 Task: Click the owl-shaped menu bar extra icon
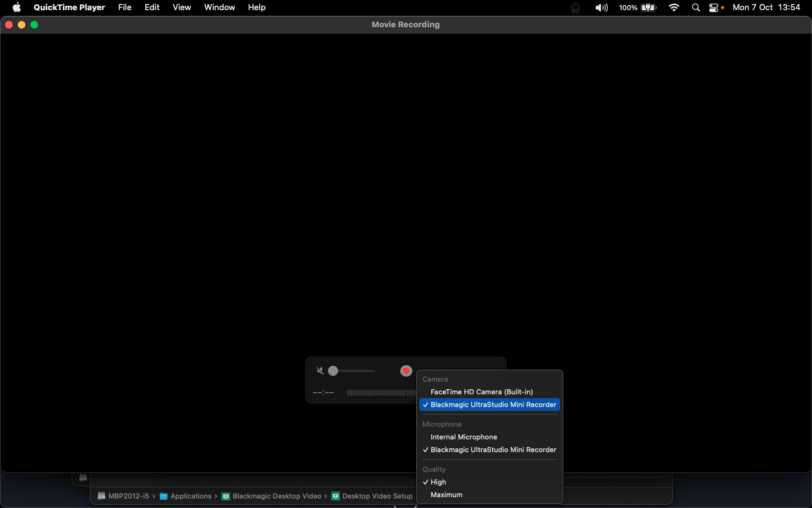coord(575,8)
